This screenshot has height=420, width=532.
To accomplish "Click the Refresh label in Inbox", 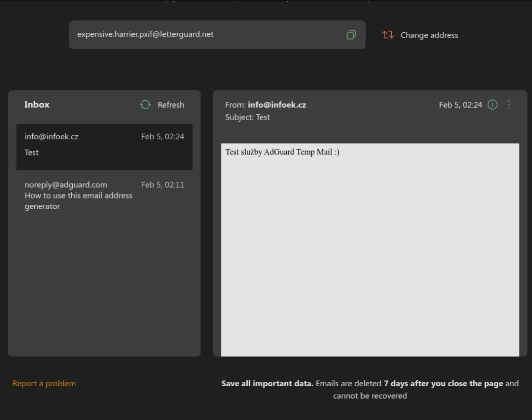I will coord(171,104).
